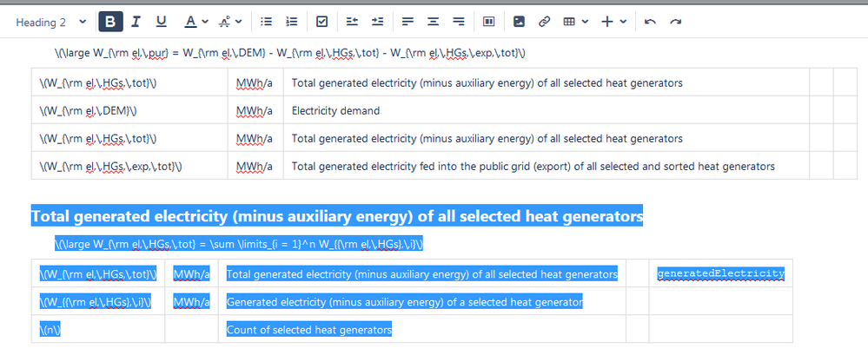Add an action item checkbox
This screenshot has width=868, height=355.
tap(322, 22)
